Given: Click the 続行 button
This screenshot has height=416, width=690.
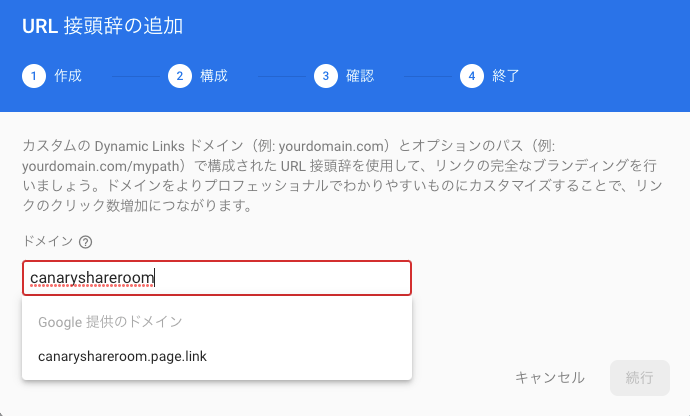Looking at the screenshot, I should [x=639, y=378].
